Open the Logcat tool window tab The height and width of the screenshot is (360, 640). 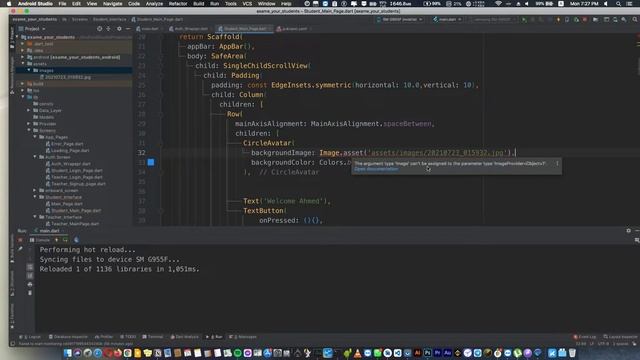pos(30,337)
